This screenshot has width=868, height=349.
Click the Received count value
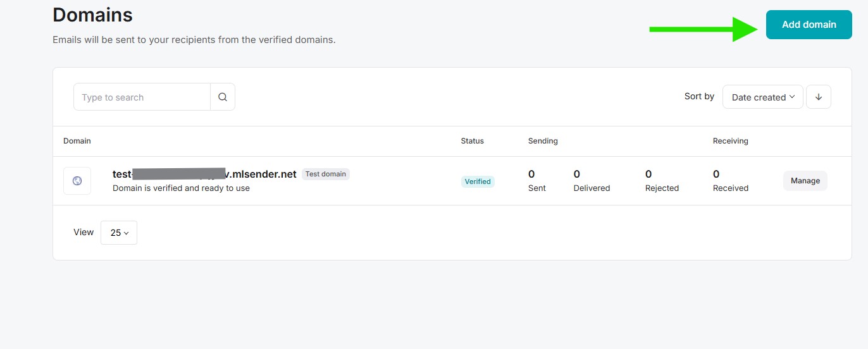716,174
